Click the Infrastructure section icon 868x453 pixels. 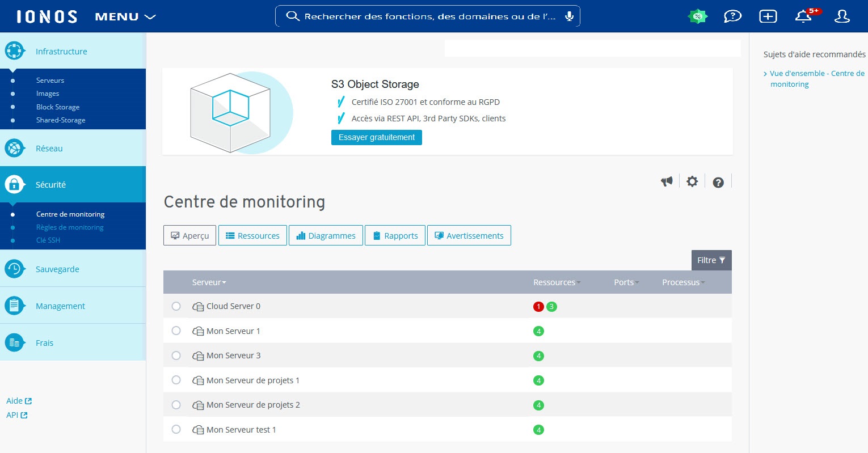[15, 50]
